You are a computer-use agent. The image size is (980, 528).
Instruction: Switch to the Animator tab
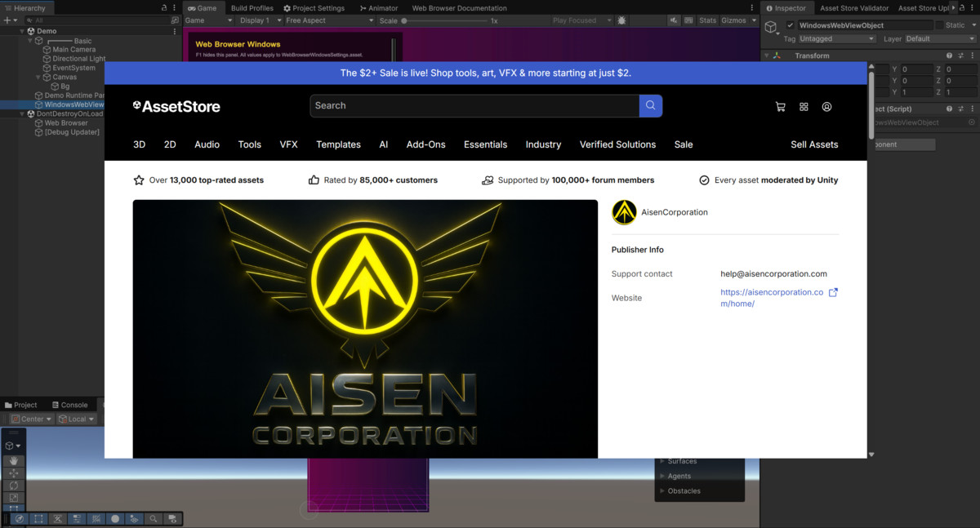379,8
